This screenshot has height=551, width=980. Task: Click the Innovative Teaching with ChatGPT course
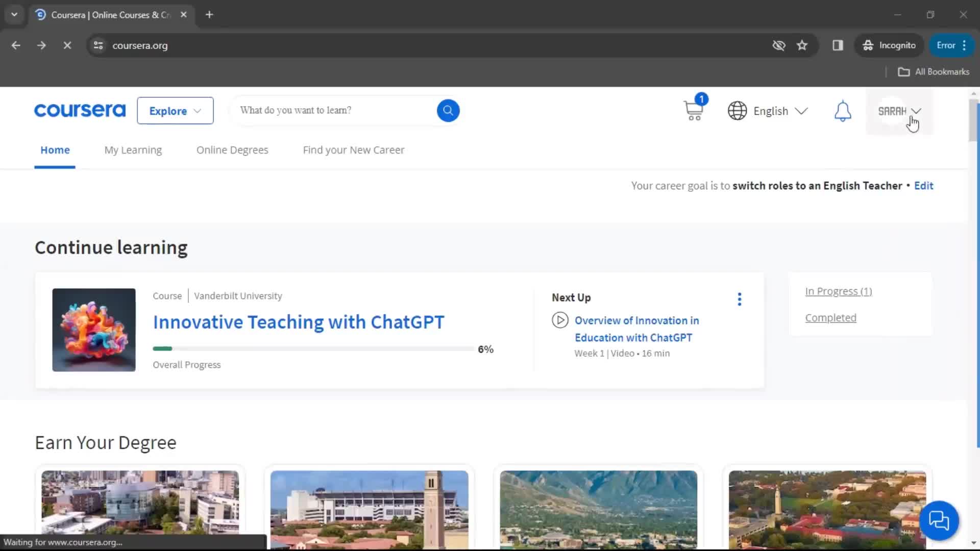point(298,321)
